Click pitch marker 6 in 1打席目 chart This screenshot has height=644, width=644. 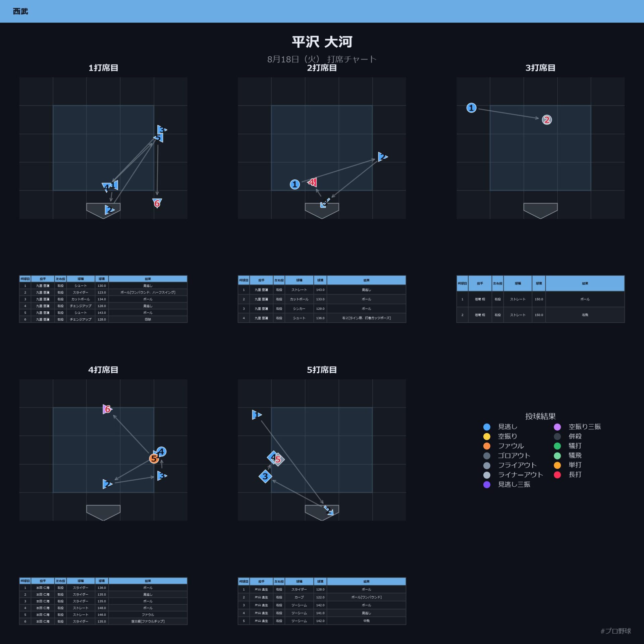coord(157,203)
